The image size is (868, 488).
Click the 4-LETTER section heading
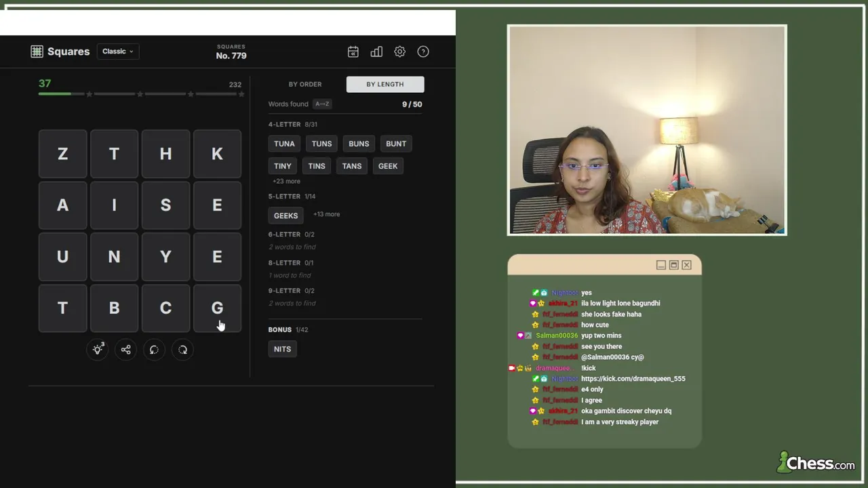point(284,125)
